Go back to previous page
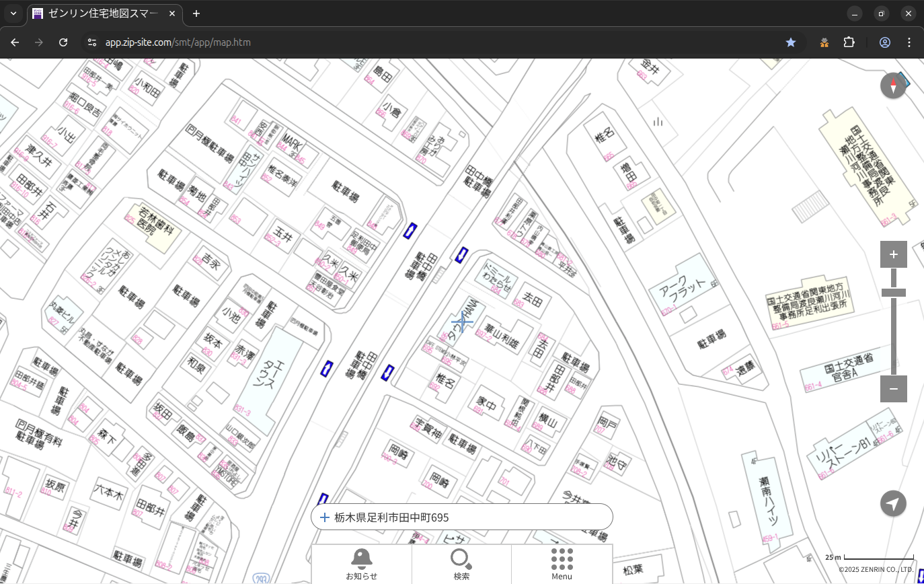The image size is (924, 584). pos(15,42)
